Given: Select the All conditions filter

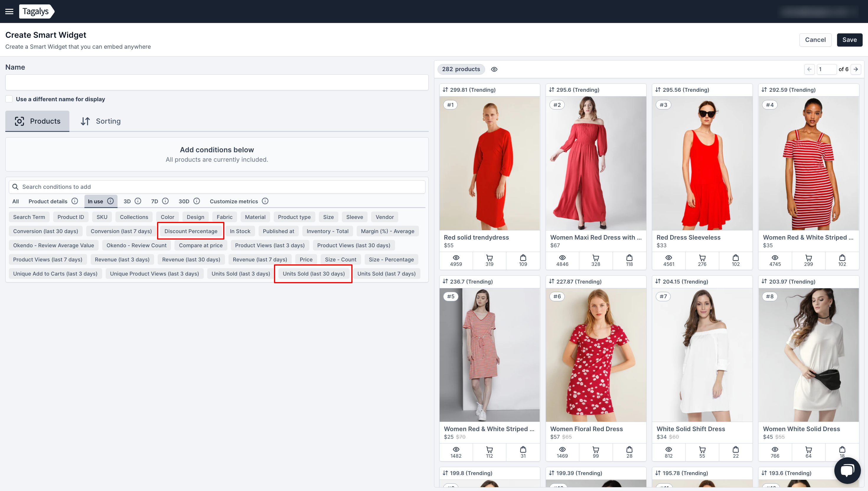Looking at the screenshot, I should click(16, 201).
